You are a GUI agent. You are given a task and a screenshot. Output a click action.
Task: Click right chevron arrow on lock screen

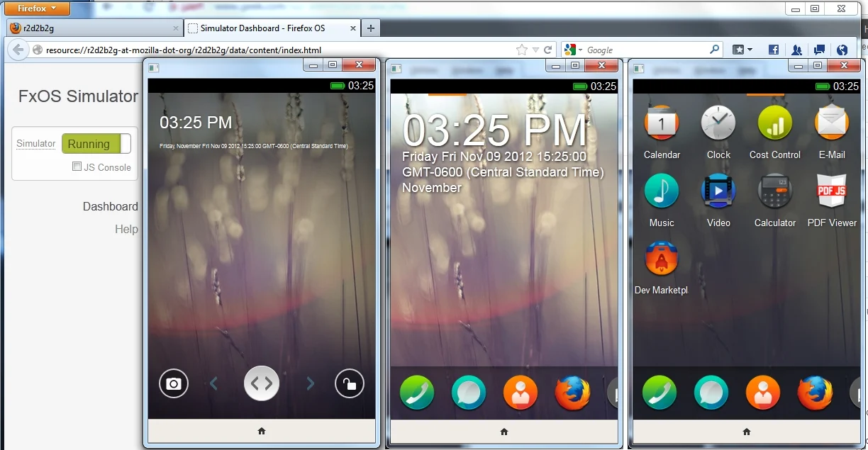tap(310, 384)
